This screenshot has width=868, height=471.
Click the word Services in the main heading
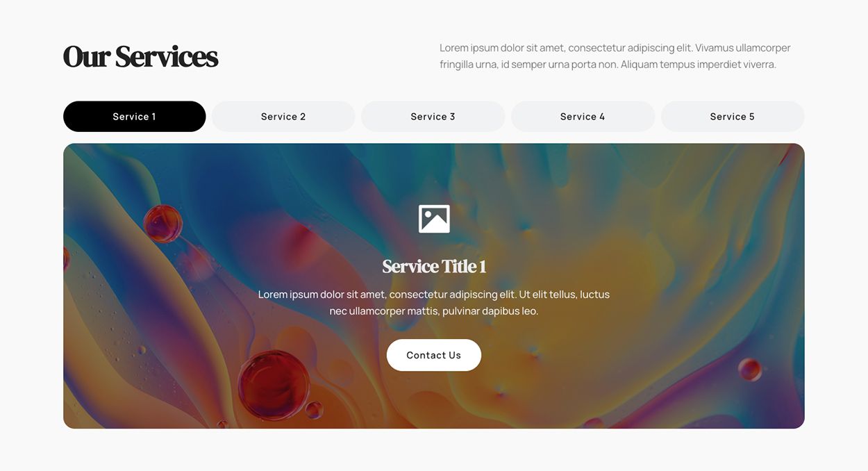167,57
